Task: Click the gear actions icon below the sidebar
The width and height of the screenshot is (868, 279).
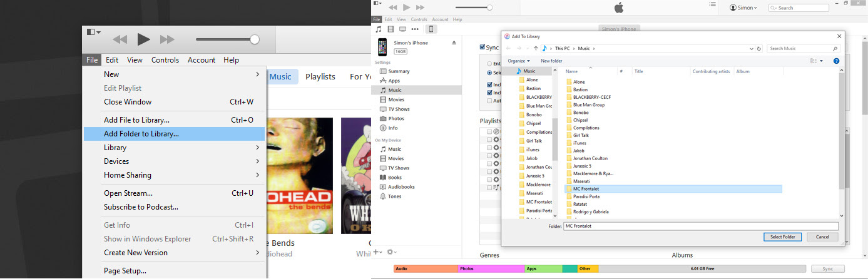Action: (x=392, y=251)
